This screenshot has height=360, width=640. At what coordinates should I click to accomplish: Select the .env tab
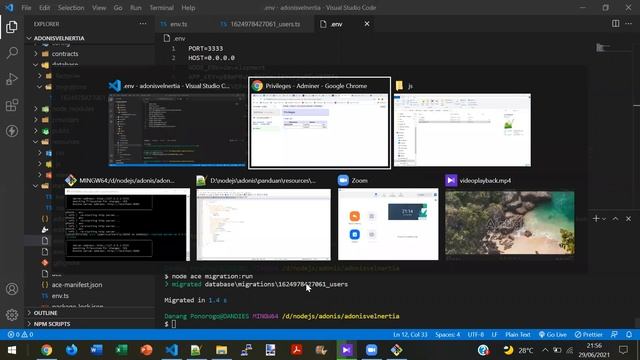point(336,24)
